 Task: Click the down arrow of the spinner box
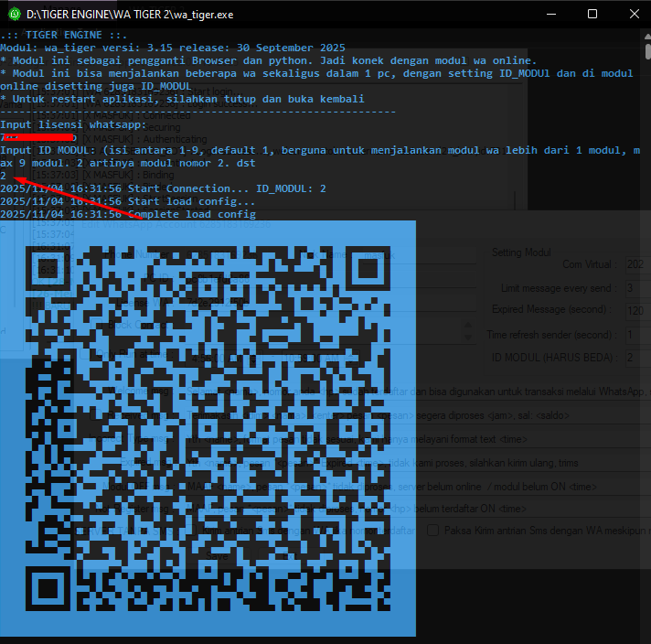pyautogui.click(x=469, y=337)
